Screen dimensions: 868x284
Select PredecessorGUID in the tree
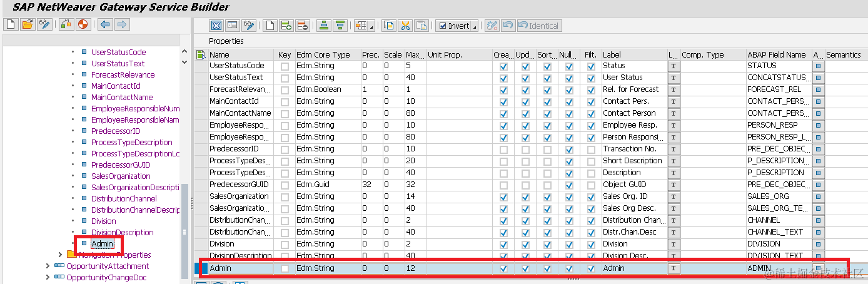(x=121, y=165)
